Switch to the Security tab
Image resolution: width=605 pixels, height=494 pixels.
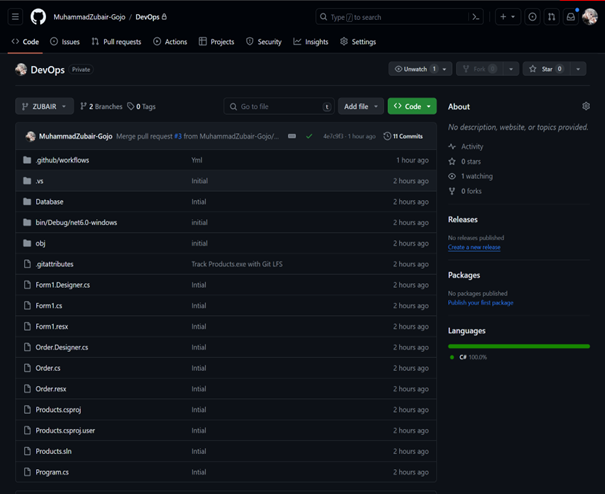coord(264,42)
